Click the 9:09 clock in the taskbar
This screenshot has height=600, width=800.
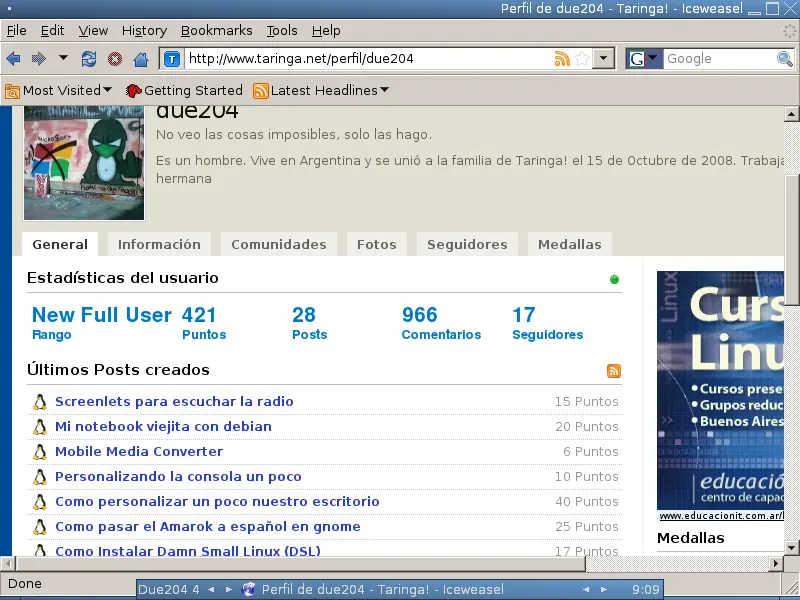tap(645, 590)
